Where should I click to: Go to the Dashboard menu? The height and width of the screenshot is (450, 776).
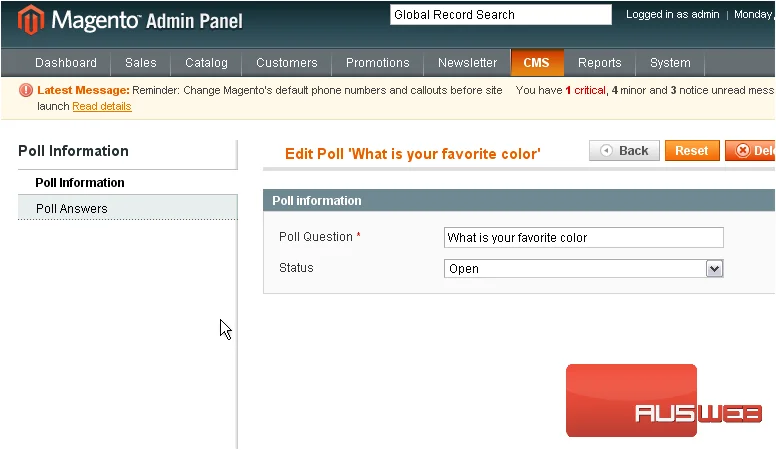pyautogui.click(x=66, y=63)
